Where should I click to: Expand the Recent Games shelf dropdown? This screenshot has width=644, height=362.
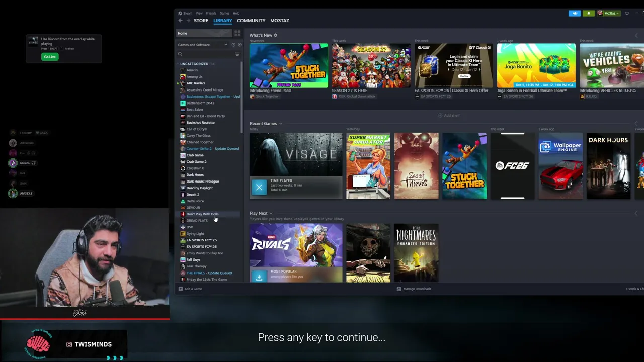280,124
